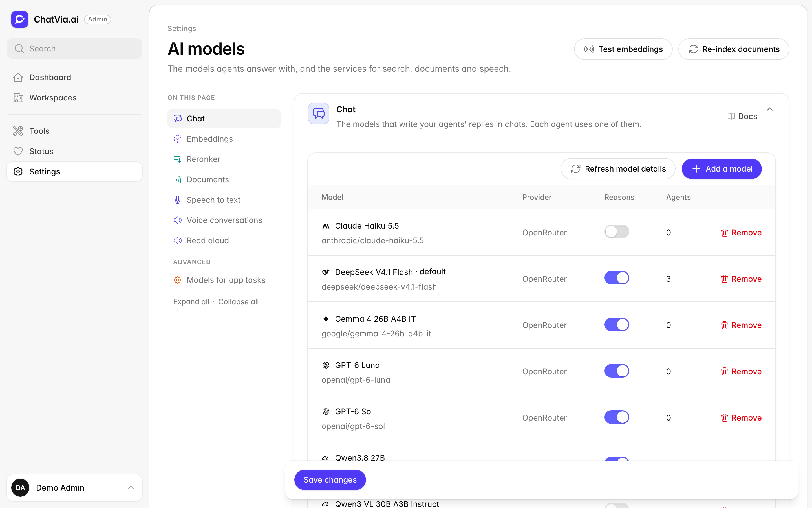812x508 pixels.
Task: Remove the GPT-6 Sol model
Action: 741,418
